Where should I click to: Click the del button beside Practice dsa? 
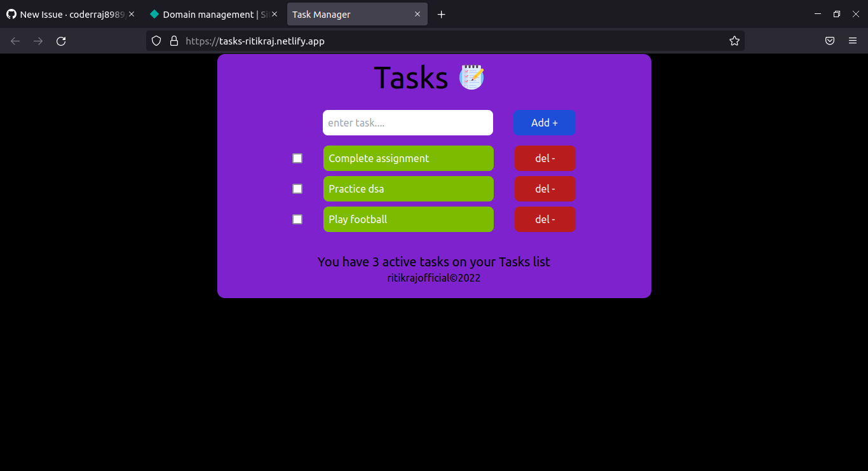545,188
